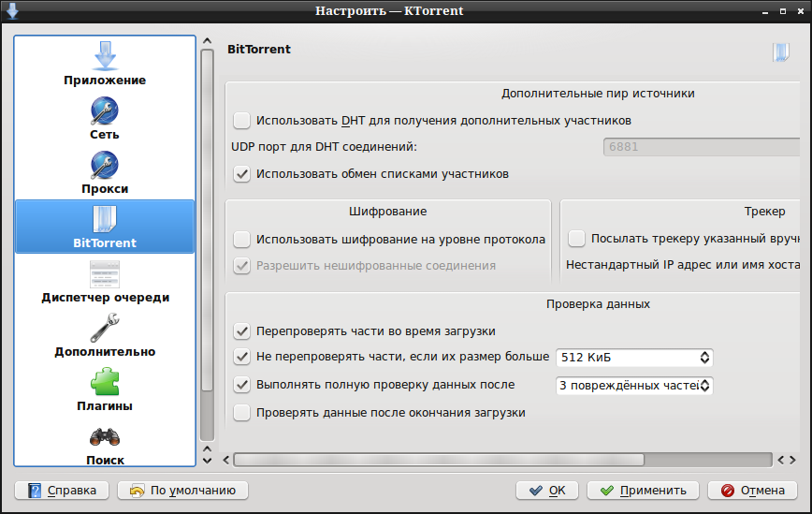Click the Плагины category label
Screen dimensions: 812x514
click(105, 406)
